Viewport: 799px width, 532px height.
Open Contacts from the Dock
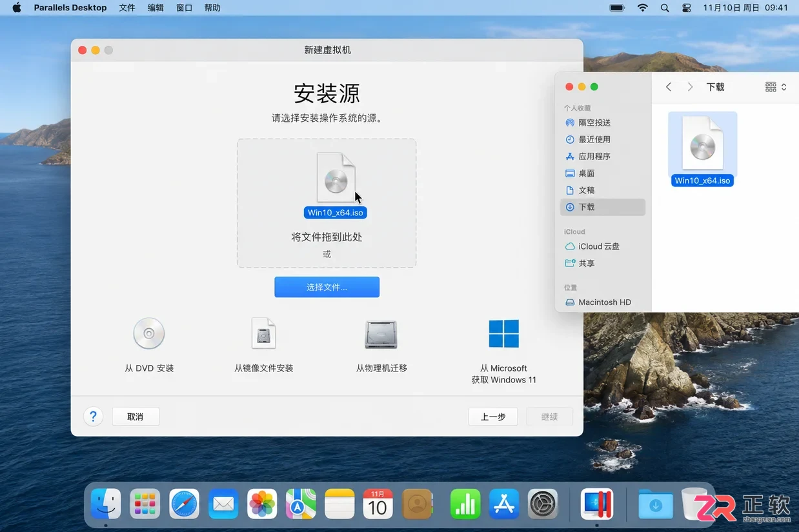tap(417, 504)
